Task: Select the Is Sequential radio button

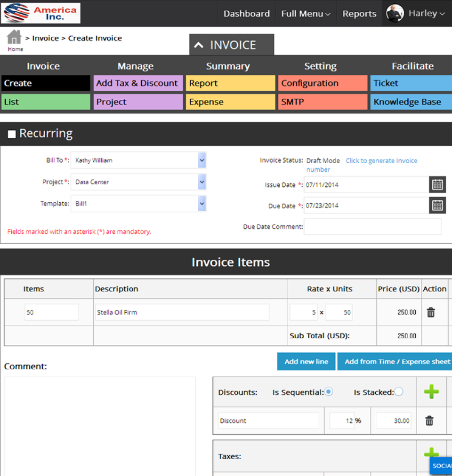Action: tap(329, 392)
